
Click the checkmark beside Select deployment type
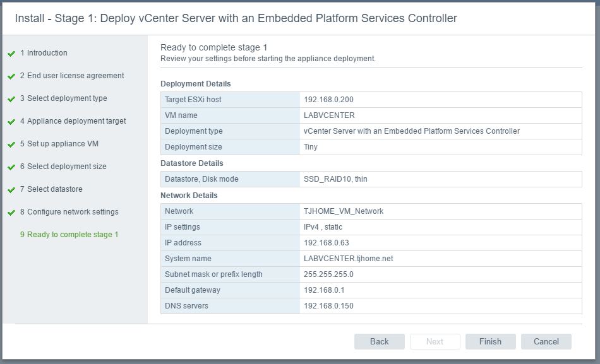pyautogui.click(x=11, y=99)
